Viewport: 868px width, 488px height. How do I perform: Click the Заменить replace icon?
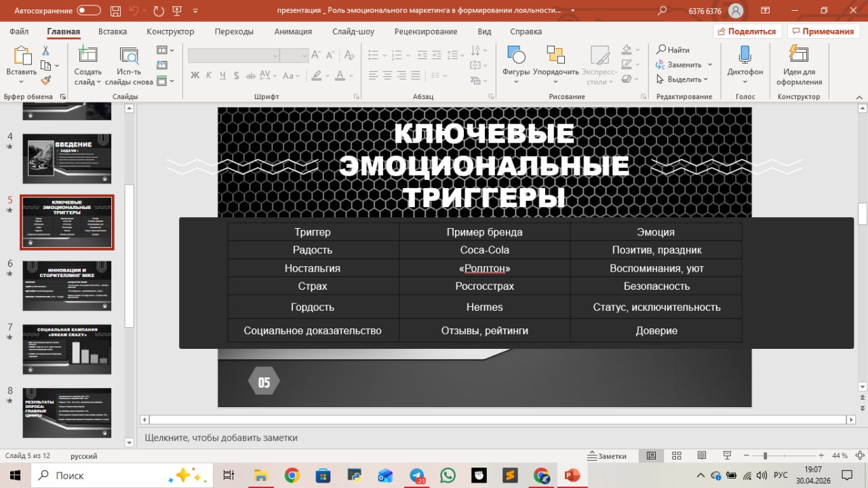pos(660,64)
